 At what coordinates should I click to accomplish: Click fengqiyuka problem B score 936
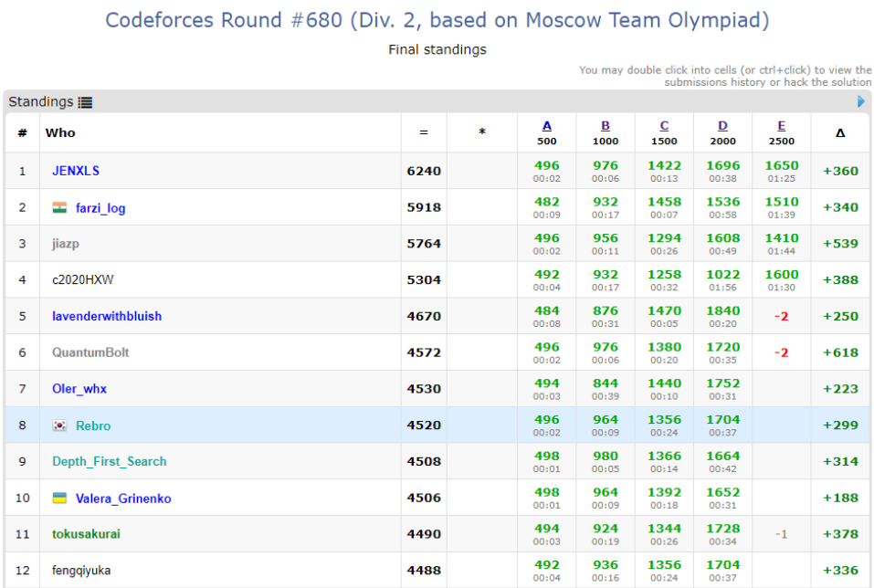(x=605, y=564)
